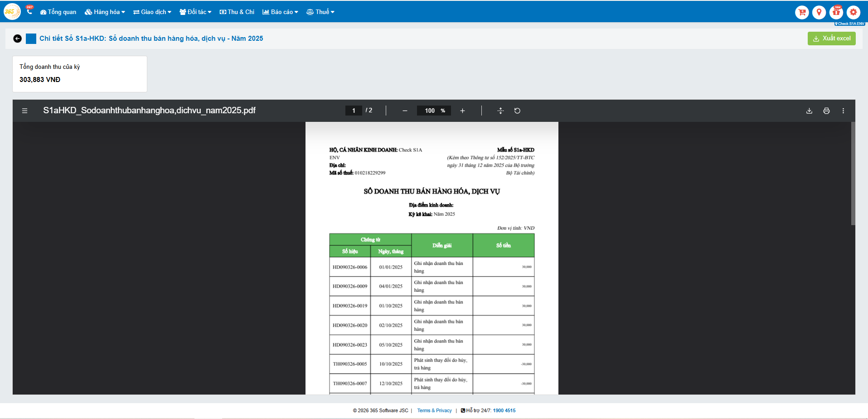Click the fit to page icon
Screen dimensions: 868x419
(x=500, y=111)
